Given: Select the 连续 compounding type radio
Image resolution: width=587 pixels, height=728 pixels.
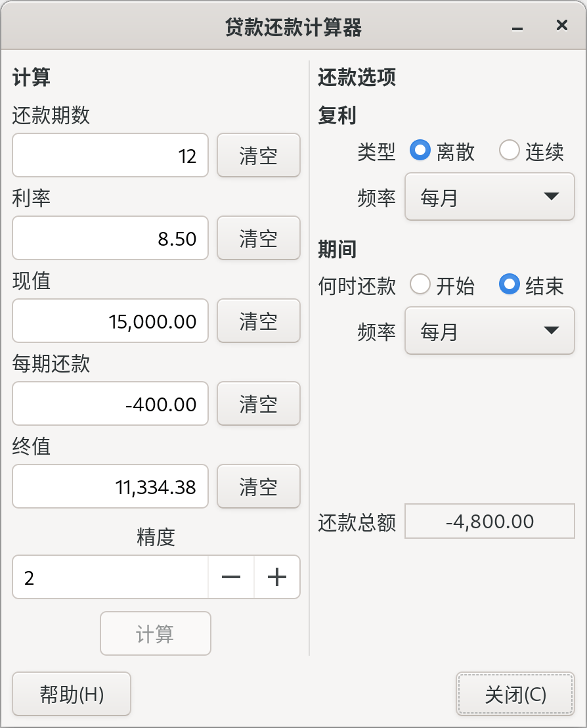Looking at the screenshot, I should (x=509, y=150).
